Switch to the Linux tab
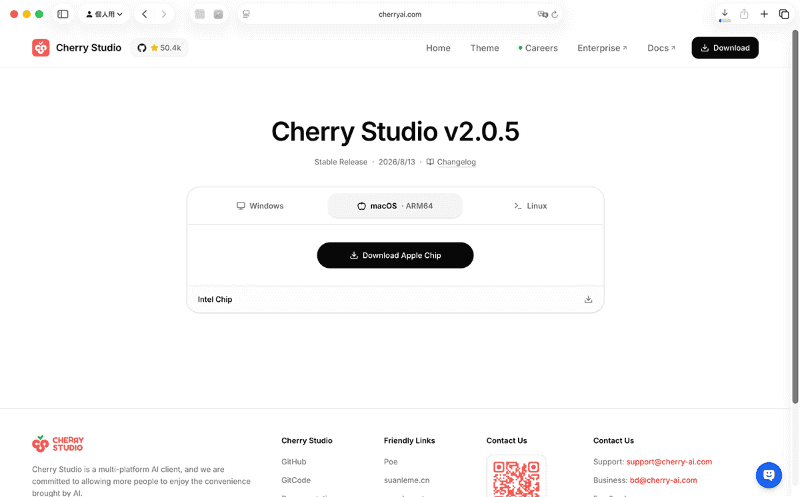 point(531,206)
